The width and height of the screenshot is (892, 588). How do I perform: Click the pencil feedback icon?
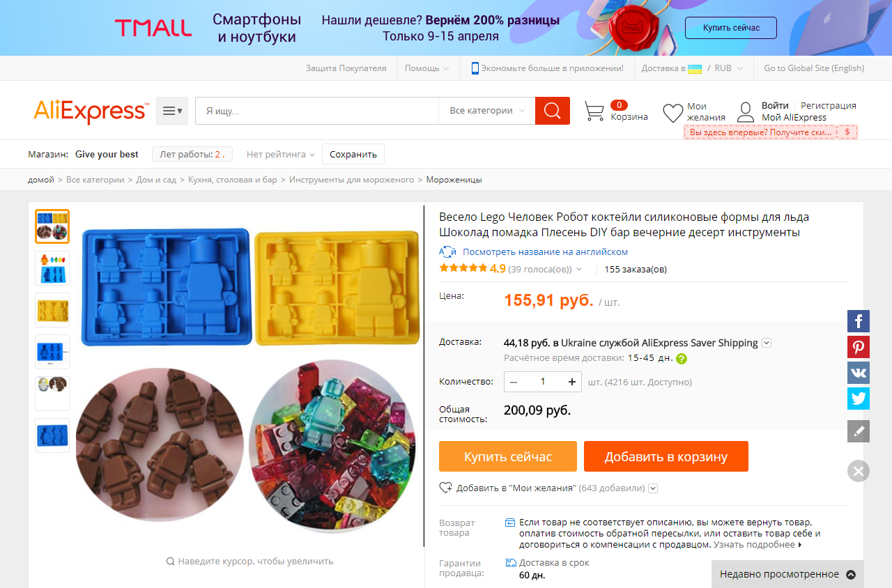click(859, 431)
